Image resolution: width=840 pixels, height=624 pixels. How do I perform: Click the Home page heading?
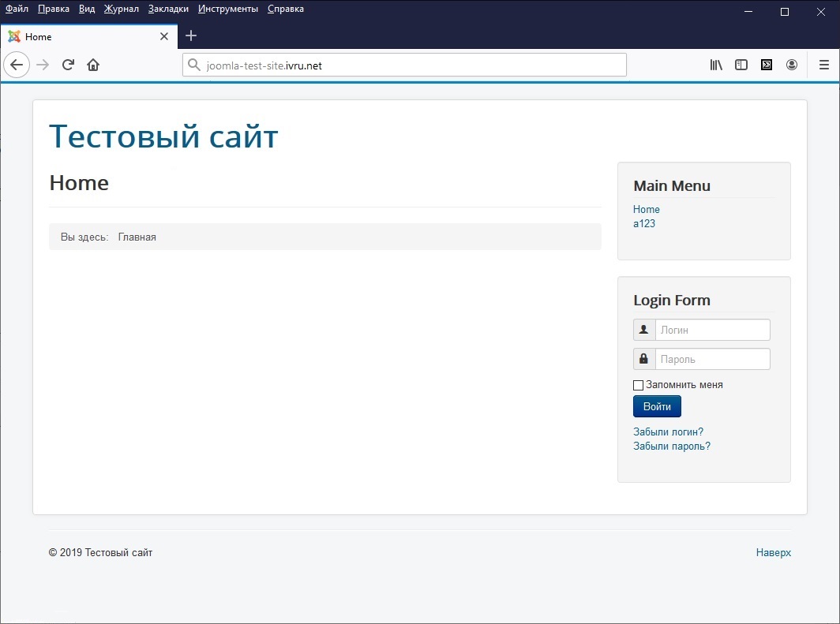[x=79, y=183]
